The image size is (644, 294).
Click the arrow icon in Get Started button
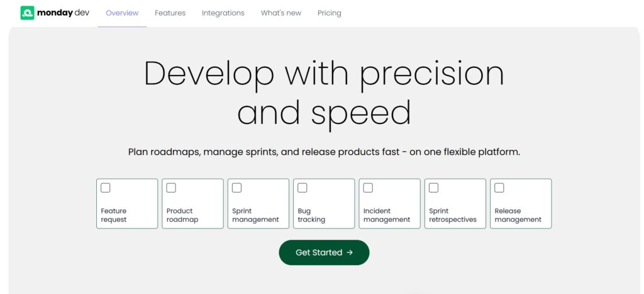(x=350, y=252)
